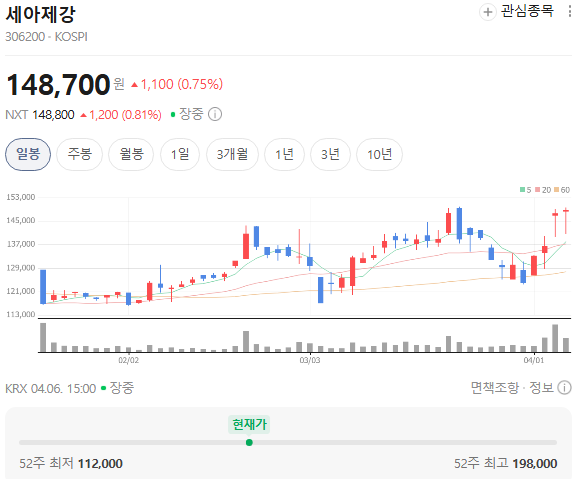The image size is (574, 479).
Task: Click the 04/01 date label on chart axis
Action: pyautogui.click(x=534, y=360)
